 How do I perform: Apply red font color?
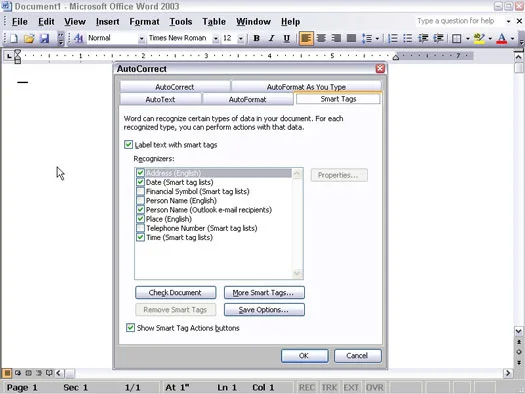pyautogui.click(x=502, y=38)
